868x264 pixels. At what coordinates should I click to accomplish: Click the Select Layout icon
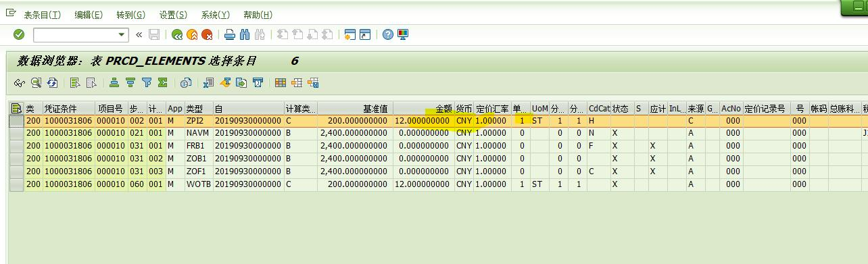click(x=297, y=82)
